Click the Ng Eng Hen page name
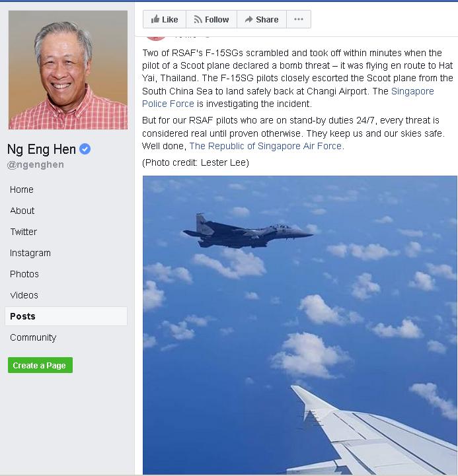 [42, 149]
